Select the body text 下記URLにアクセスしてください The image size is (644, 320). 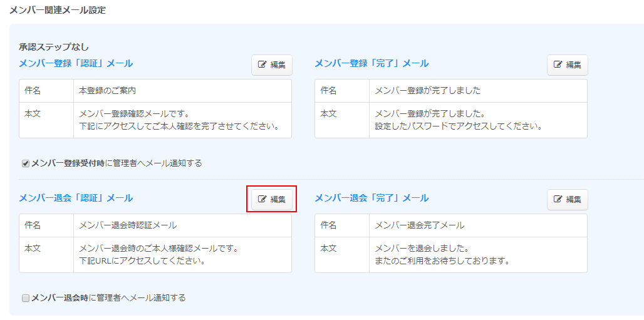point(142,261)
